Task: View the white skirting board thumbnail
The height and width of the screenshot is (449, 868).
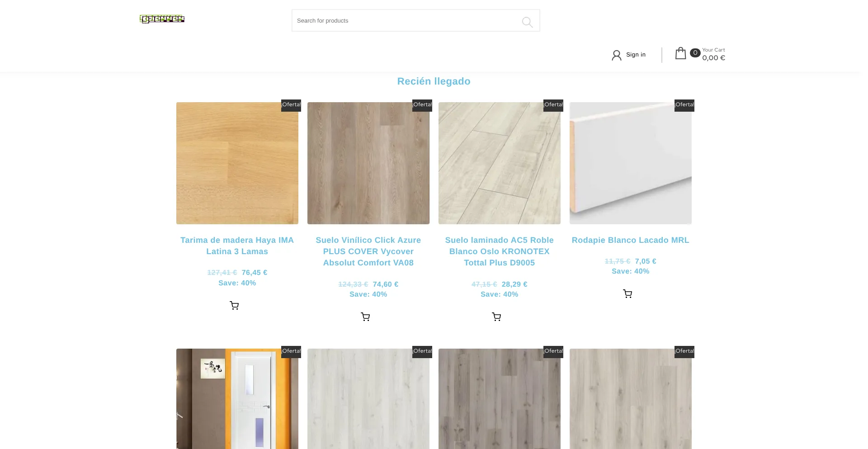Action: click(631, 163)
